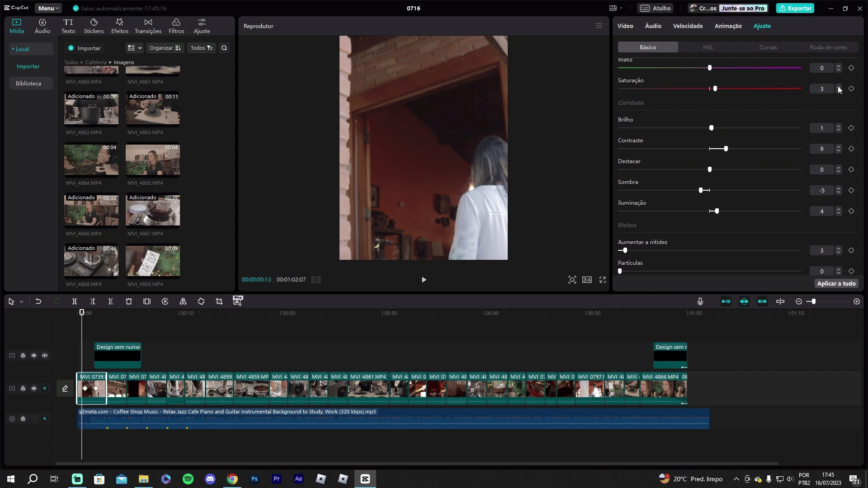Open the Menu dropdown
Image resolution: width=868 pixels, height=488 pixels.
pyautogui.click(x=48, y=8)
